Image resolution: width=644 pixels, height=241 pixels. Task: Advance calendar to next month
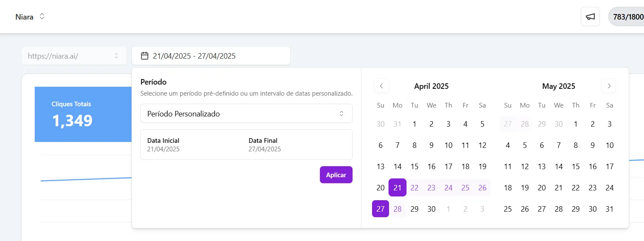click(x=608, y=86)
